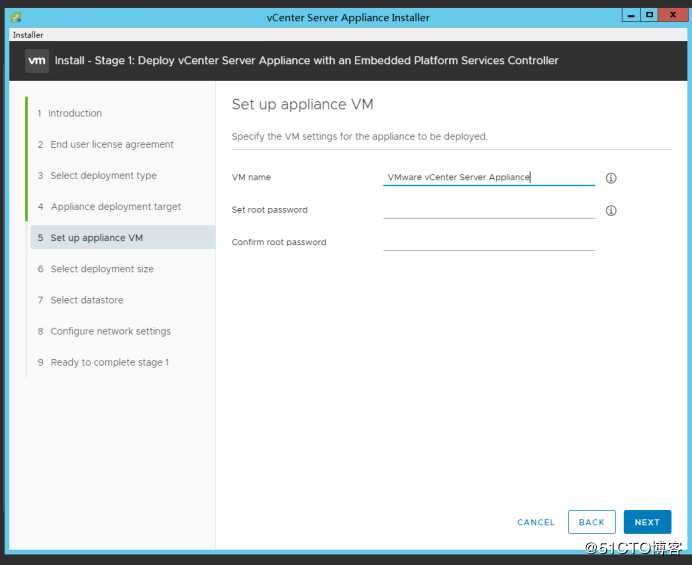The width and height of the screenshot is (692, 565).
Task: Go to step 7 Select datastore
Action: pyautogui.click(x=80, y=300)
